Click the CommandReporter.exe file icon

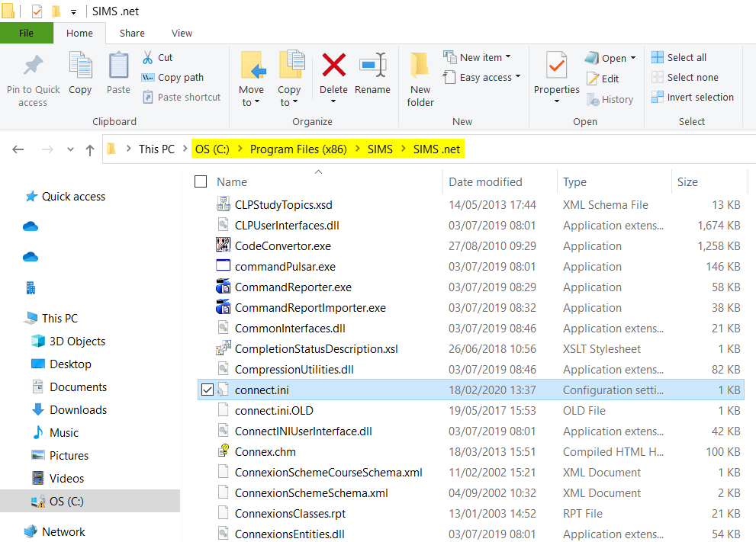coord(223,287)
